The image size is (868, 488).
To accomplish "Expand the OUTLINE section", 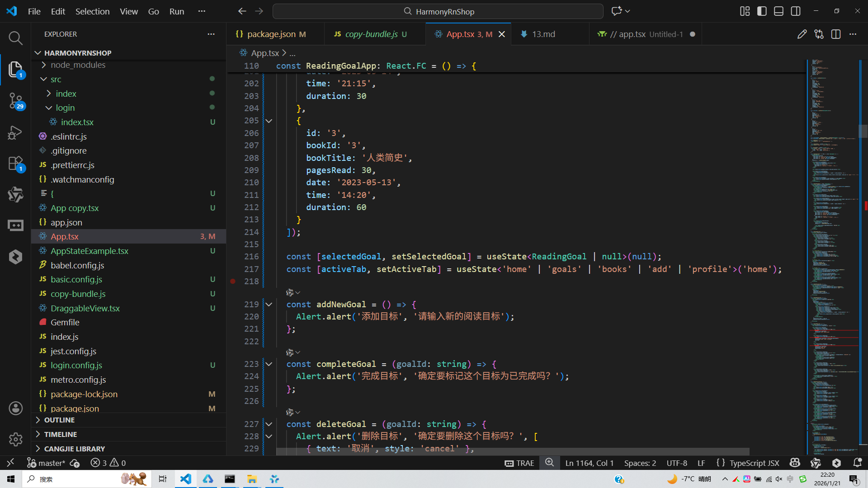I will point(59,420).
